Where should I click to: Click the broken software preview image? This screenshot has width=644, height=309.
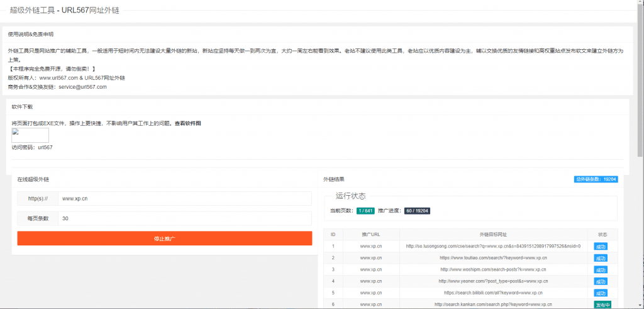[30, 135]
